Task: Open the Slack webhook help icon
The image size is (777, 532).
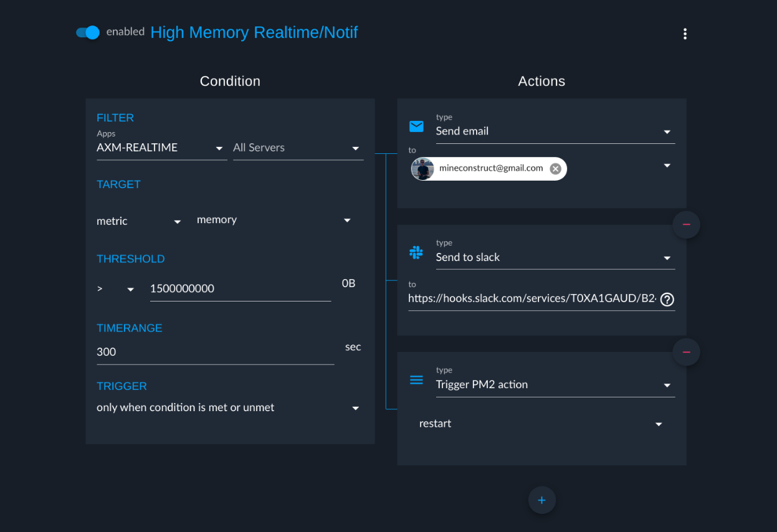Action: point(667,300)
